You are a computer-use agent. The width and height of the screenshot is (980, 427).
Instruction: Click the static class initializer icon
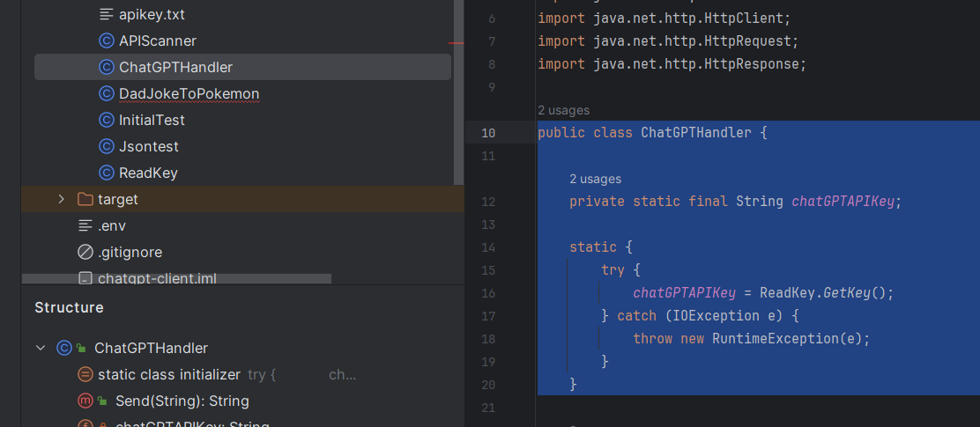click(85, 374)
